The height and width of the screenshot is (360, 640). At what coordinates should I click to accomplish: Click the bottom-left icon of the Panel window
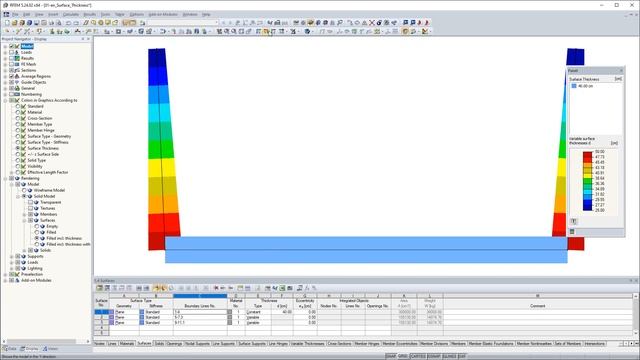click(x=572, y=231)
